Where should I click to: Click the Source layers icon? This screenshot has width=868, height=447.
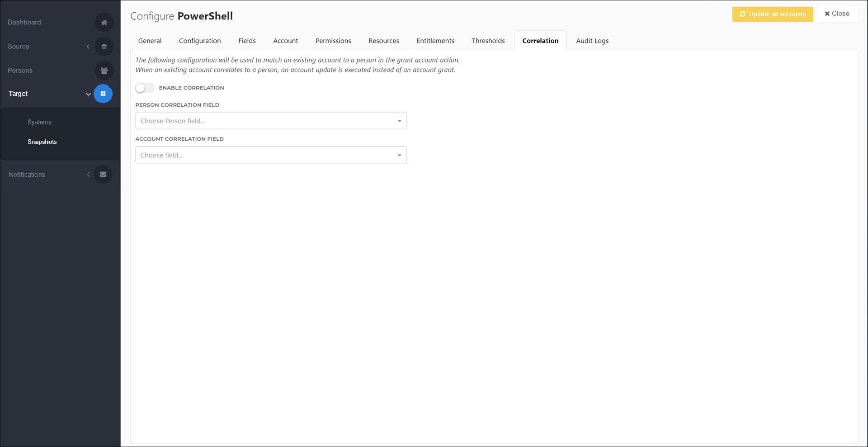tap(104, 46)
